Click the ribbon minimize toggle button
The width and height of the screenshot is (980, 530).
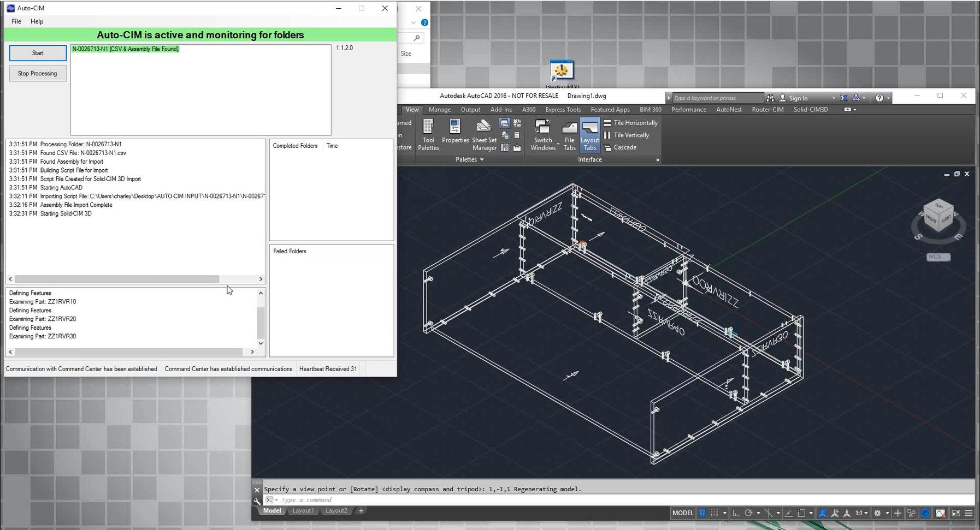click(848, 110)
